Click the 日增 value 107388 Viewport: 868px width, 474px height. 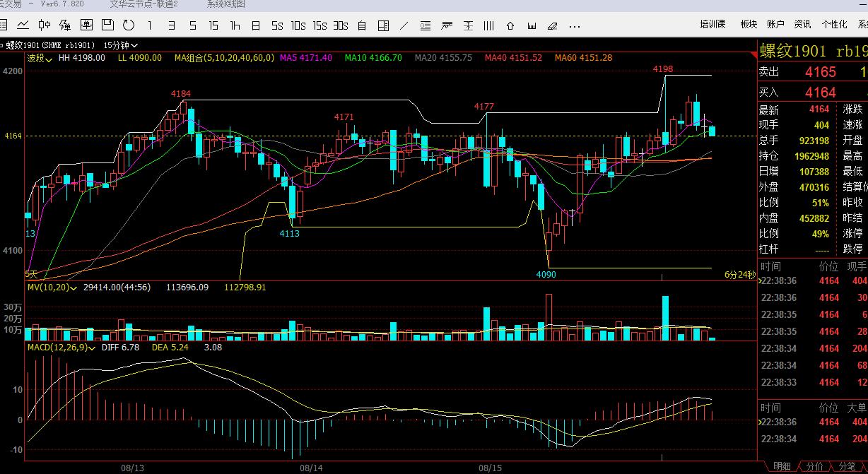[813, 172]
